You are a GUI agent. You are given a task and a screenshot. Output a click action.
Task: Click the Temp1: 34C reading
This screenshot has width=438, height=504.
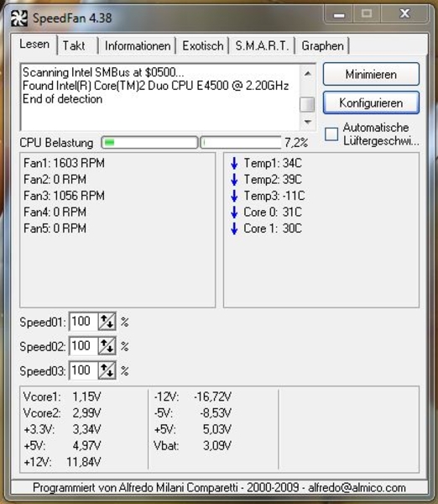click(273, 163)
